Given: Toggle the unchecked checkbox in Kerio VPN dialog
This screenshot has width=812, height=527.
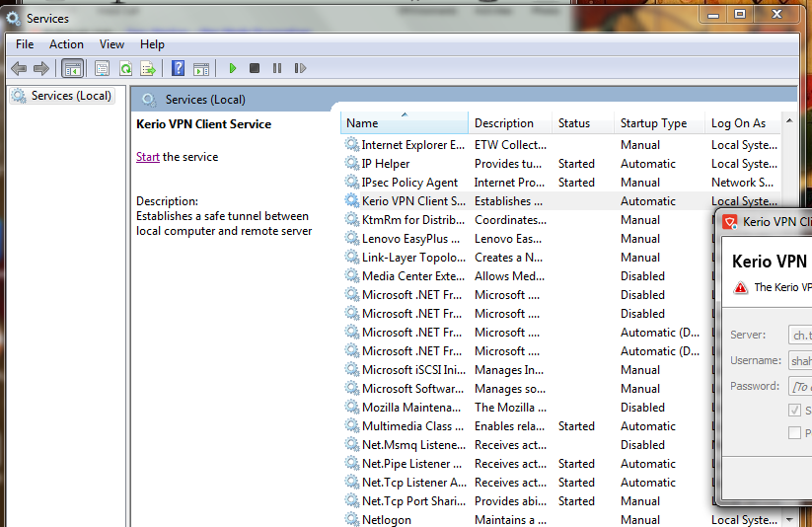Looking at the screenshot, I should (x=794, y=432).
